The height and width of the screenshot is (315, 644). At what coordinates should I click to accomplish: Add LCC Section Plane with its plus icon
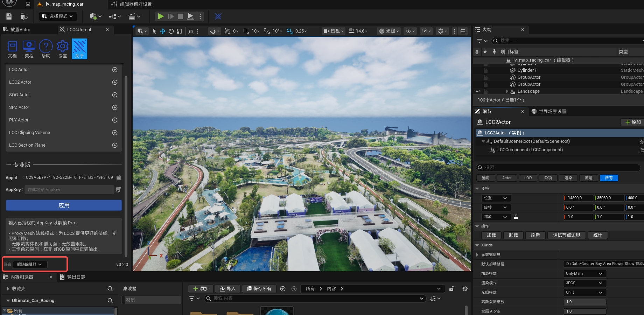click(114, 145)
